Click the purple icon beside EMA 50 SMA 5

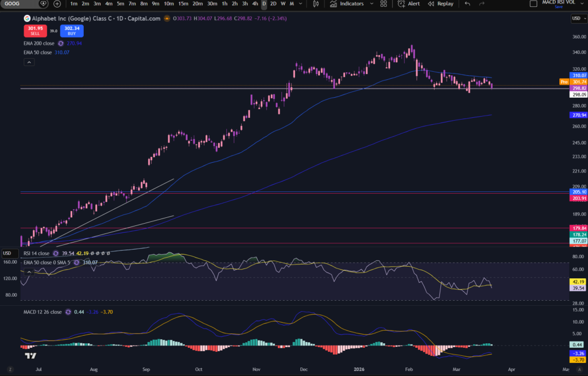(76, 263)
